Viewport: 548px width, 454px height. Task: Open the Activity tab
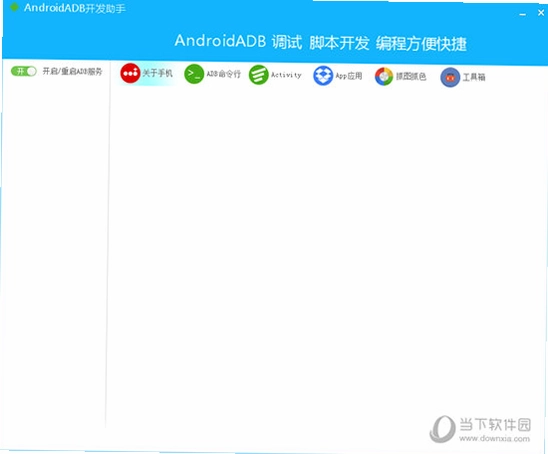tap(275, 75)
